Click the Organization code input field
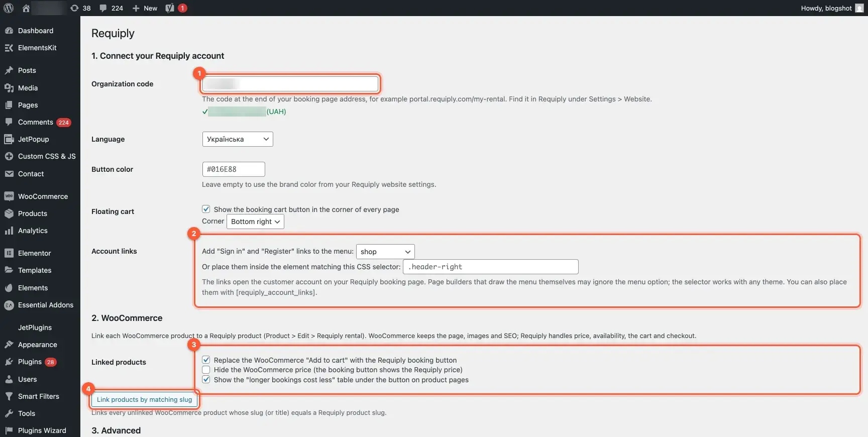Screen dimensions: 868x437 [x=290, y=83]
